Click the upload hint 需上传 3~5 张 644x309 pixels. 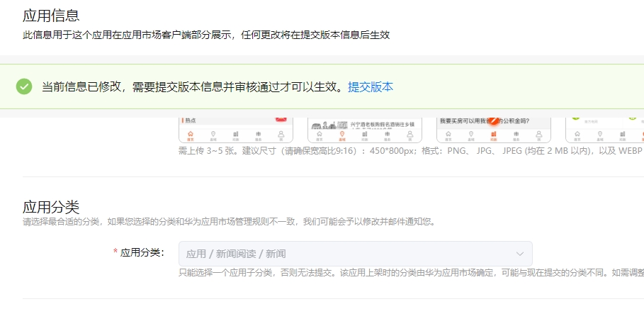tap(208, 151)
